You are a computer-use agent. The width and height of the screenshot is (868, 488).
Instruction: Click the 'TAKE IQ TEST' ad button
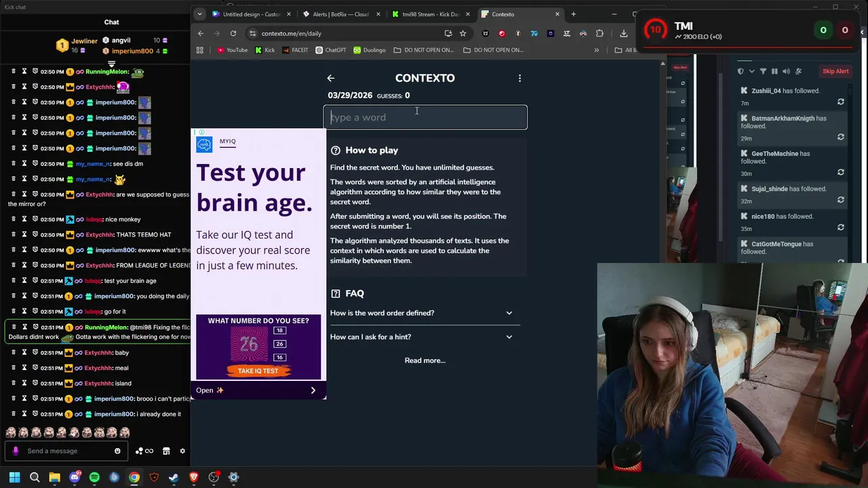[x=258, y=371]
